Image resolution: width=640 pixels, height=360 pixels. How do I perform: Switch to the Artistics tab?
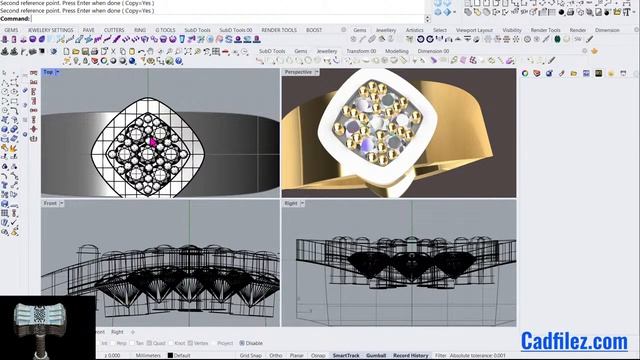[414, 30]
